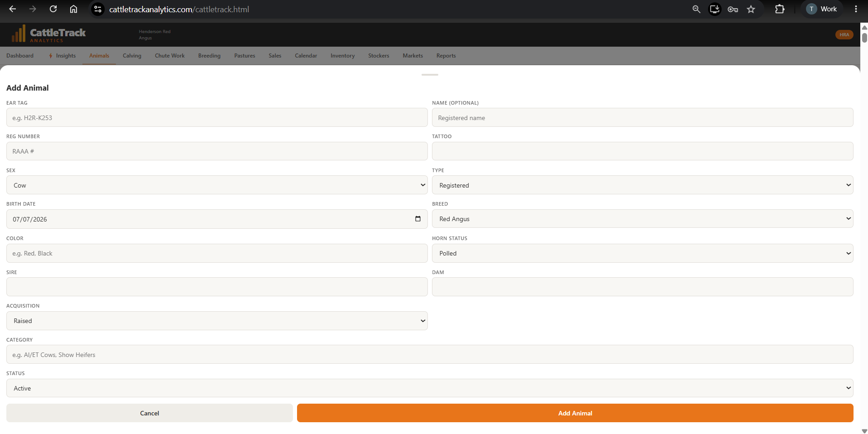Bookmark this page with the star icon
This screenshot has width=868, height=434.
click(751, 9)
